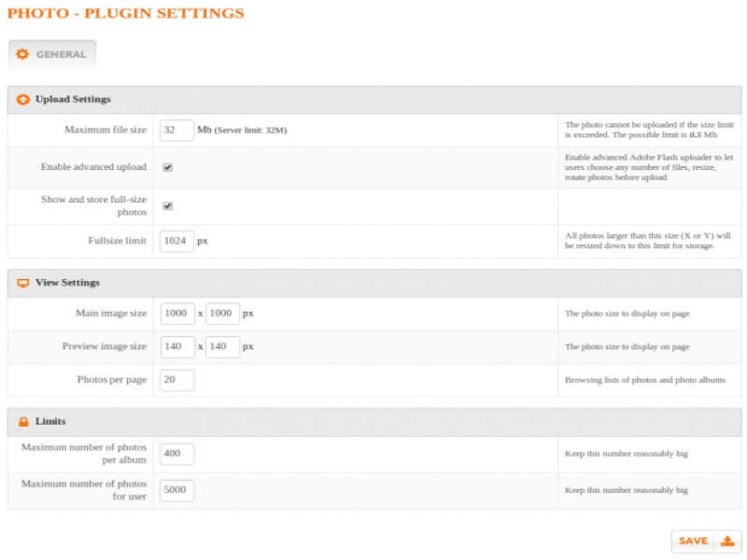
Task: Open the General tab
Action: [x=52, y=54]
